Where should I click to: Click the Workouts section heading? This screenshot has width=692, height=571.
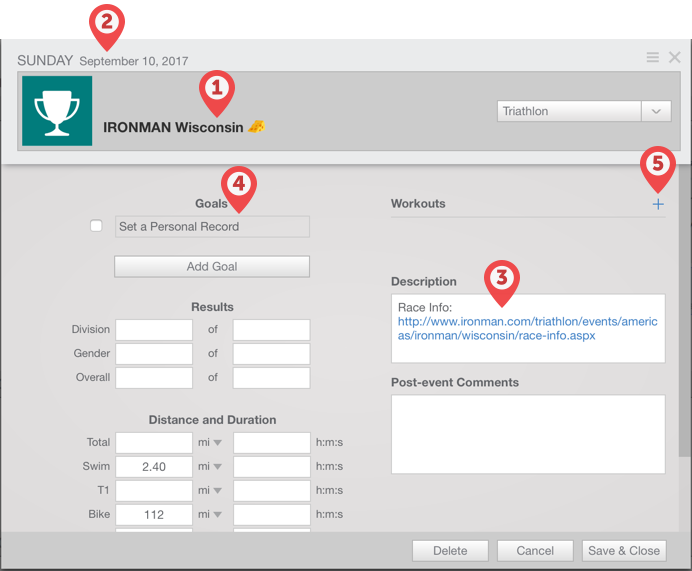[x=418, y=204]
